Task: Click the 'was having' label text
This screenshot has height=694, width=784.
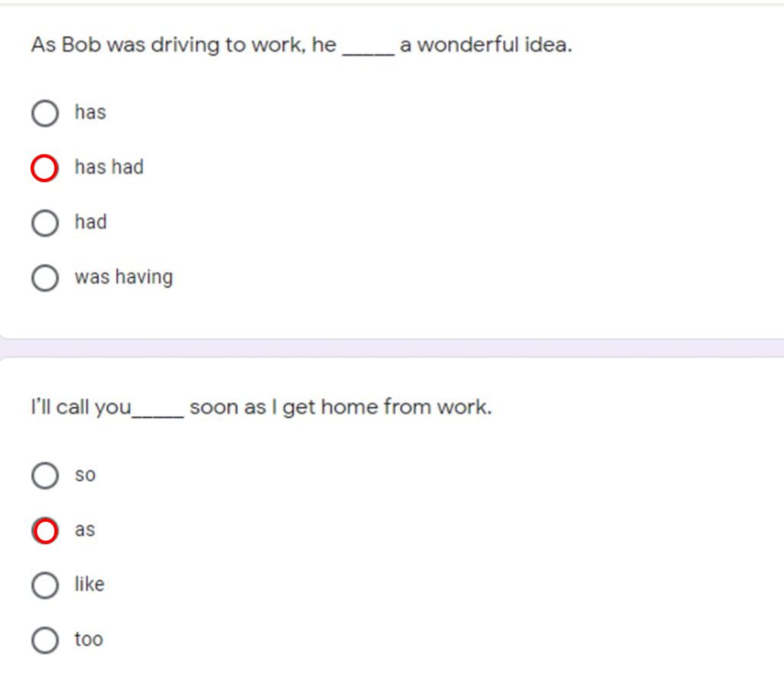Action: coord(123,277)
